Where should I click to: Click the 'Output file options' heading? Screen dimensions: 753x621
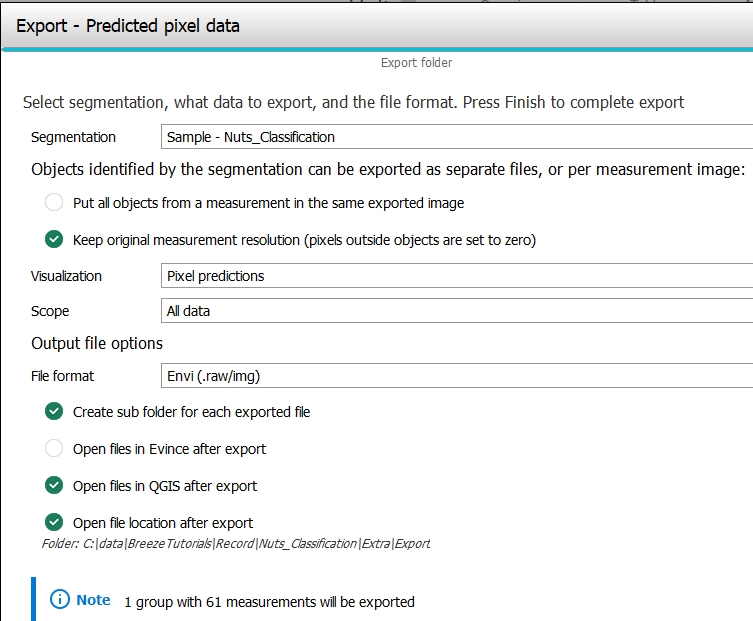coord(97,344)
